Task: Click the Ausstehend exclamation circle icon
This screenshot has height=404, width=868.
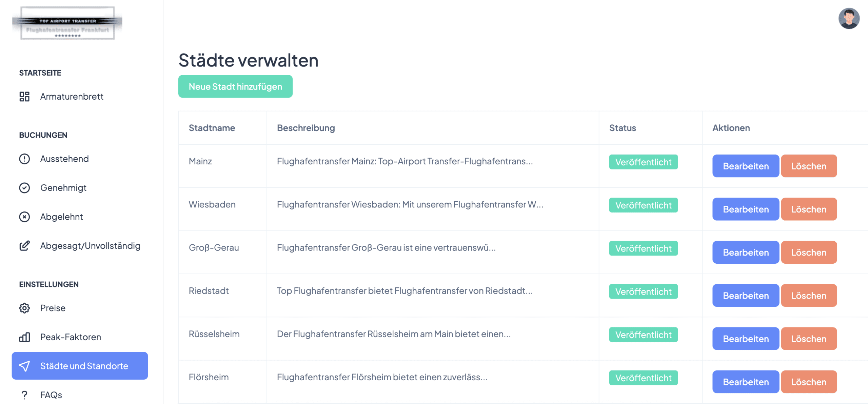Action: point(24,159)
